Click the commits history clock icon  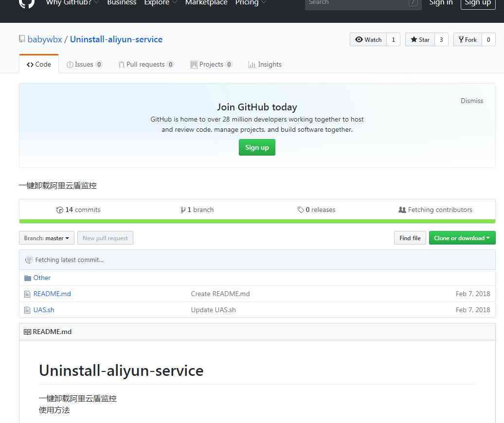click(x=59, y=210)
